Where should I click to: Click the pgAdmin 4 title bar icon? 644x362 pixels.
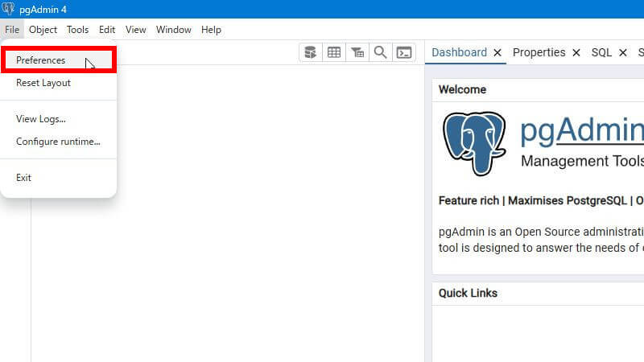tap(8, 9)
